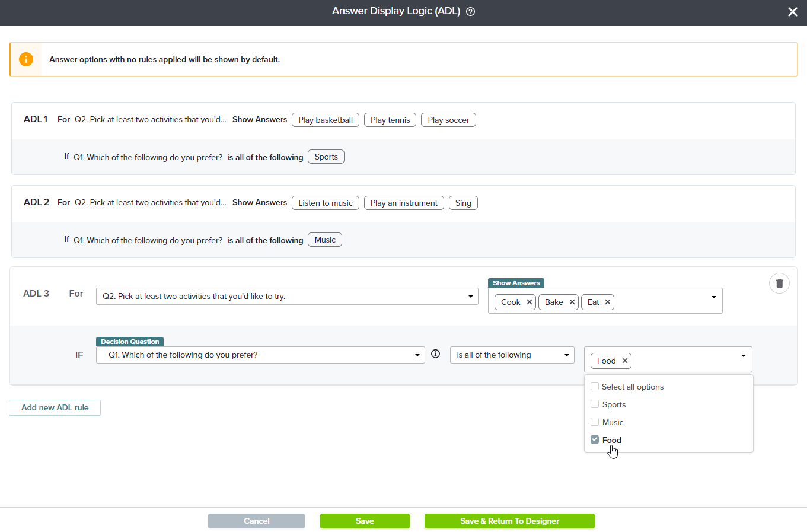Expand the Show Answers dropdown arrow
The image size is (807, 532).
(713, 297)
